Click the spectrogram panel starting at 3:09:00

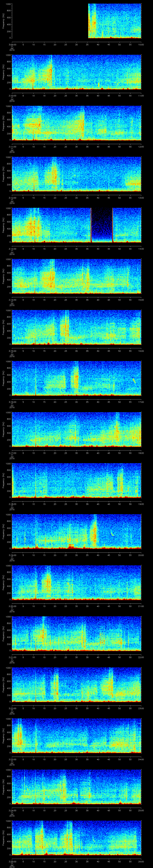tap(76, 21)
